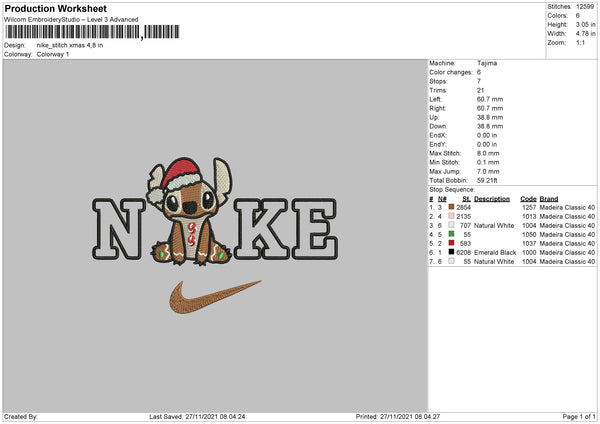Click the 'Natural White' description in row 7
Screen dimensions: 600x424
(x=494, y=262)
